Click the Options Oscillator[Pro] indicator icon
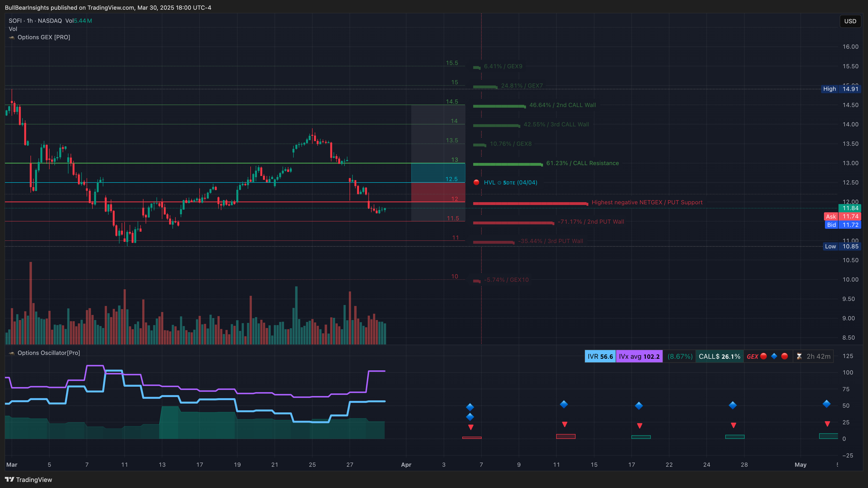The width and height of the screenshot is (868, 488). pyautogui.click(x=12, y=353)
